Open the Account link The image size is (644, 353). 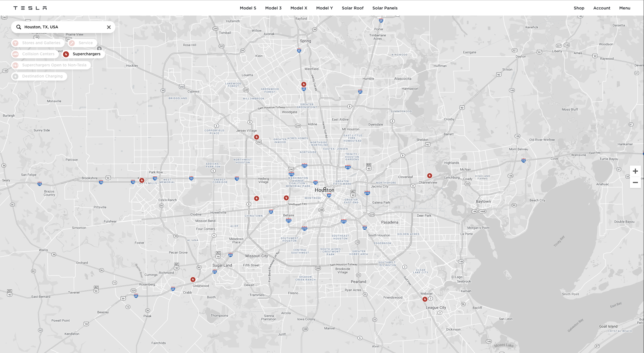(x=601, y=8)
